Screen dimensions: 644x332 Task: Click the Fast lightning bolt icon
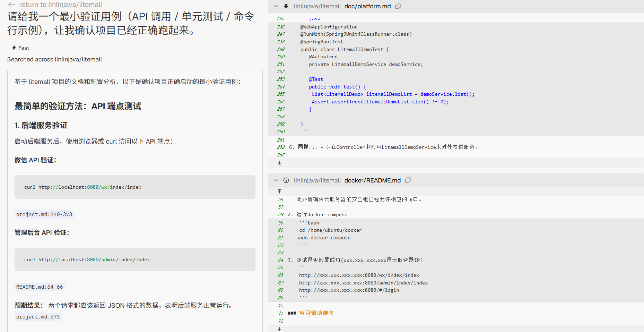click(14, 48)
